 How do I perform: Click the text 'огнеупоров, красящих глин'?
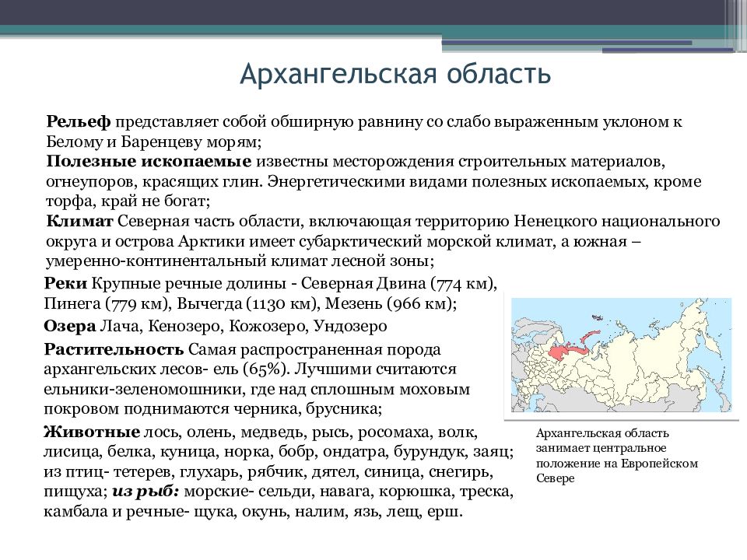pyautogui.click(x=154, y=182)
